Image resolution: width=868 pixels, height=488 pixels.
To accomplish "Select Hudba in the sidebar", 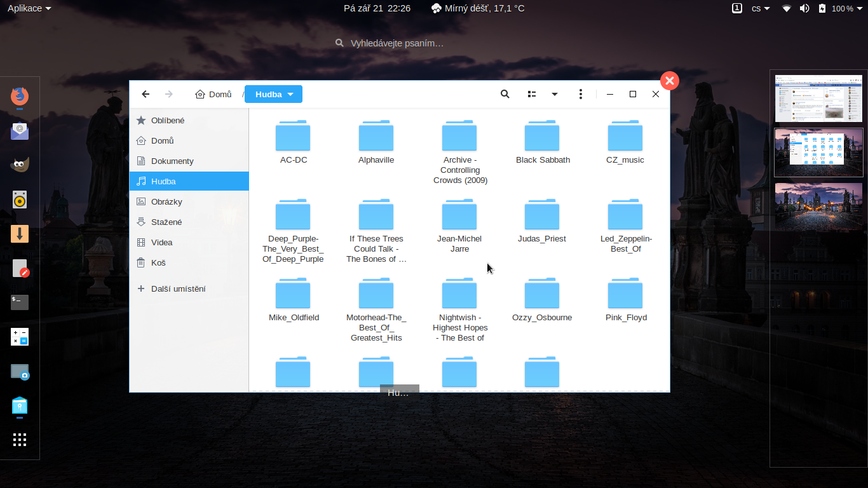I will coord(189,181).
